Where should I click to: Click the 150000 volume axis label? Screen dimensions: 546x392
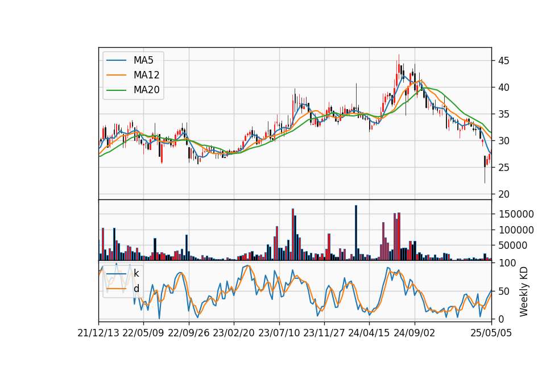point(515,214)
